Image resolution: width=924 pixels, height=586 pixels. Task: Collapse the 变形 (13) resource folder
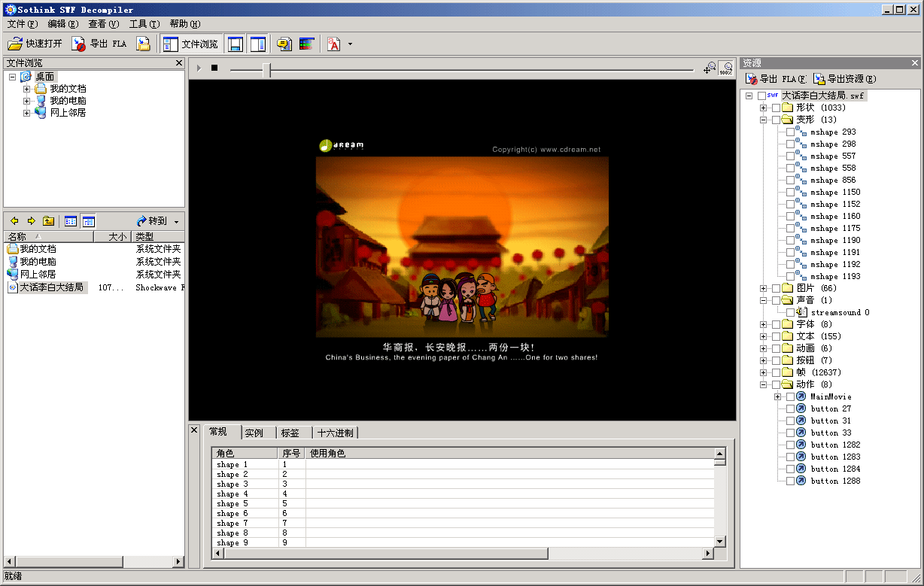click(x=763, y=120)
